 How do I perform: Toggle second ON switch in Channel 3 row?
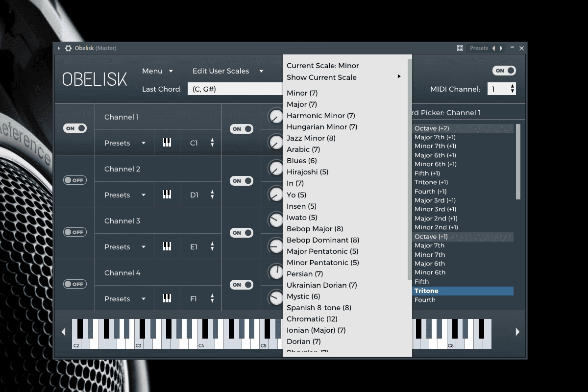242,233
